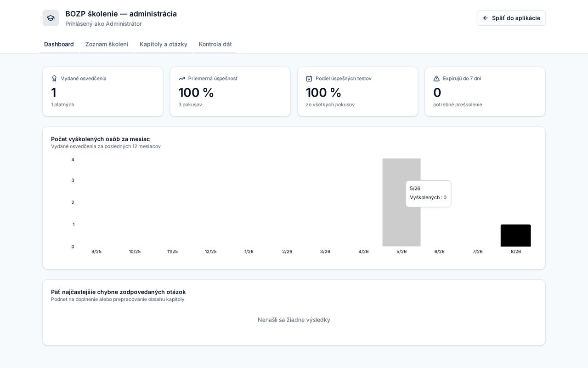The width and height of the screenshot is (588, 368).
Task: Click the 9/25 axis label
Action: 96,252
